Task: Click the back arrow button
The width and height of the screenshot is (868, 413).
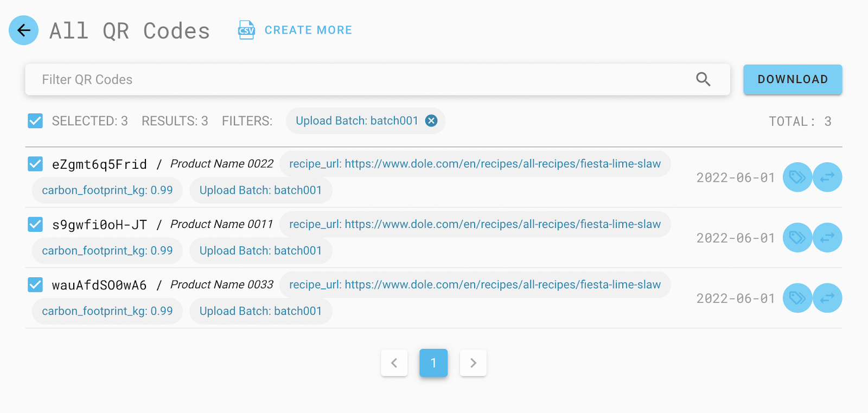Action: point(23,30)
